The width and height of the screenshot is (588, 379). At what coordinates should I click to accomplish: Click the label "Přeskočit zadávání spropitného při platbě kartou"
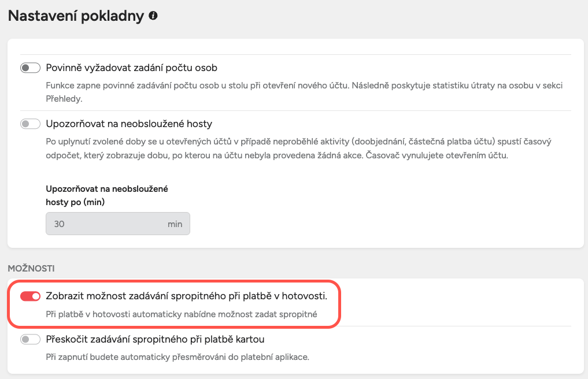[155, 339]
